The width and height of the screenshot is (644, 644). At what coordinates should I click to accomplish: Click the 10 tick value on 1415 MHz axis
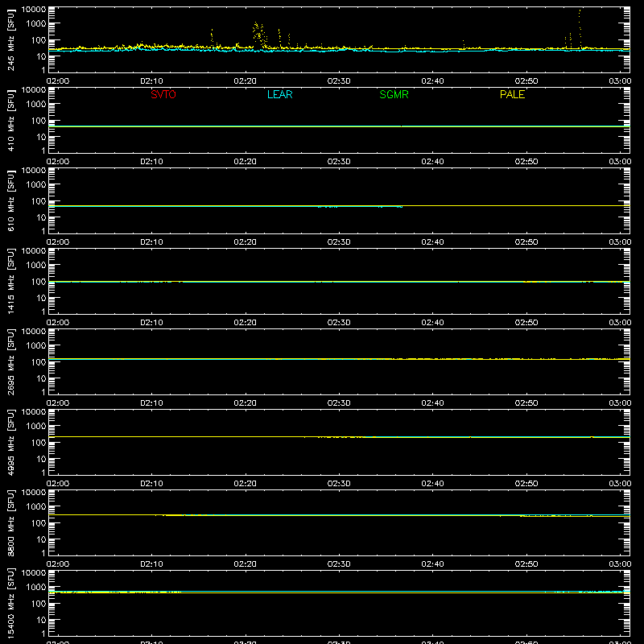(x=41, y=298)
